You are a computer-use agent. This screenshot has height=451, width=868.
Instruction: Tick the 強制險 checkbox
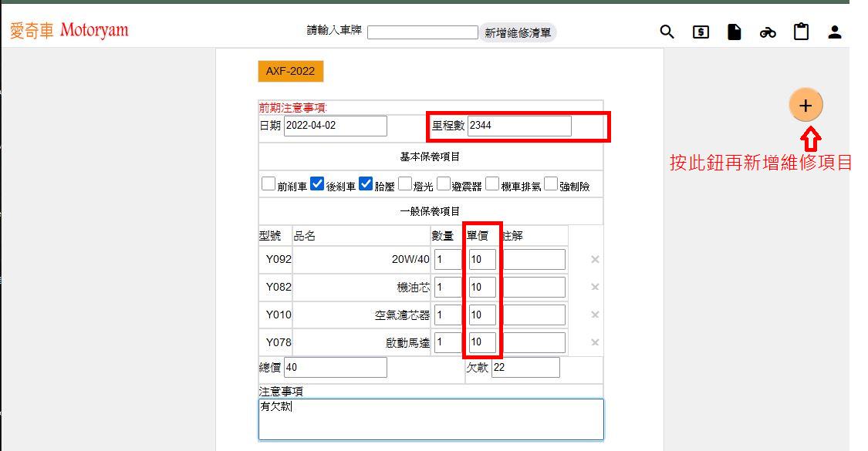coord(551,184)
